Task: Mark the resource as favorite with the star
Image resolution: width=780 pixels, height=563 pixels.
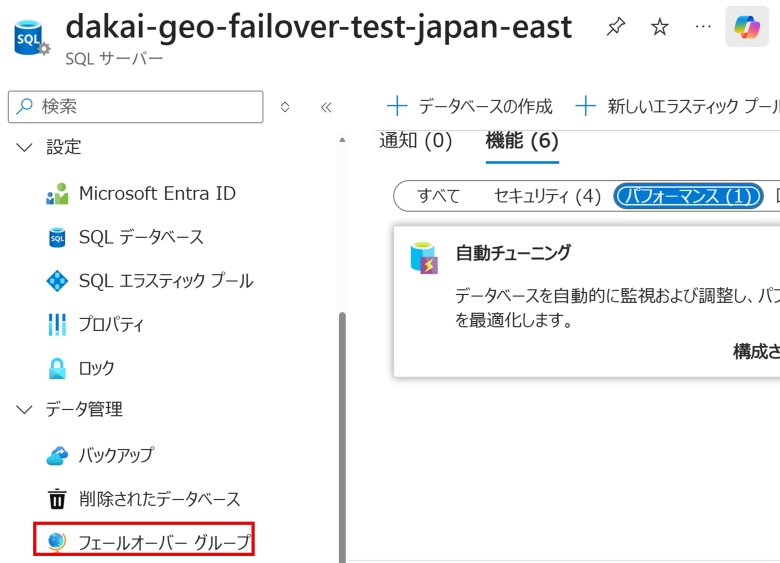Action: tap(660, 26)
